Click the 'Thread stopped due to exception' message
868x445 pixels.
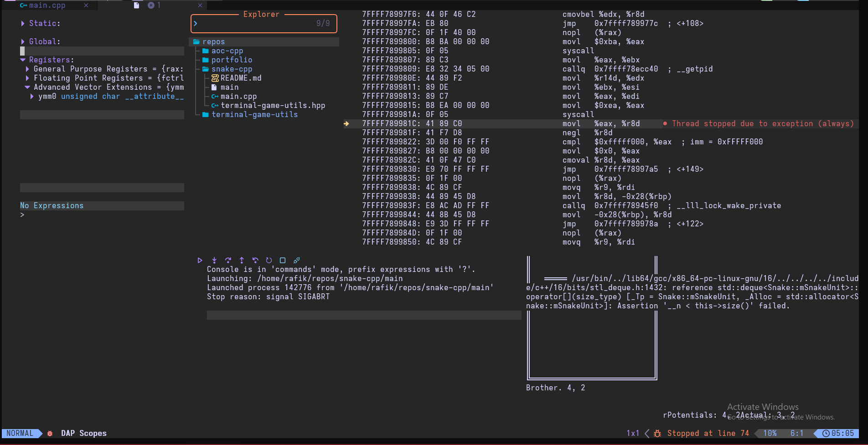(763, 123)
